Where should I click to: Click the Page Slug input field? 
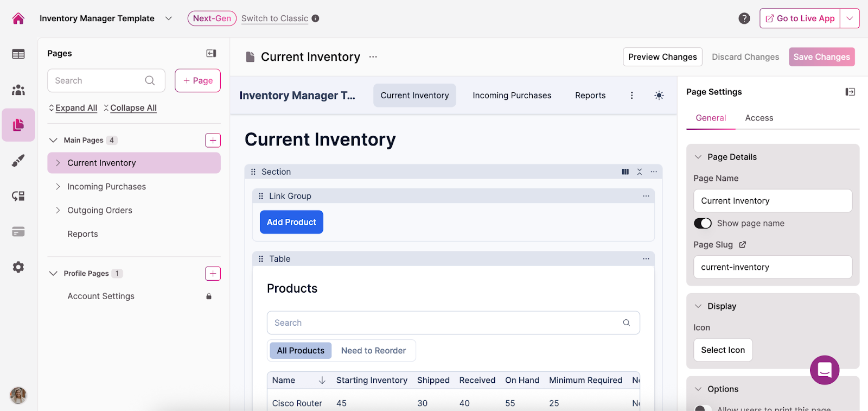click(x=773, y=267)
